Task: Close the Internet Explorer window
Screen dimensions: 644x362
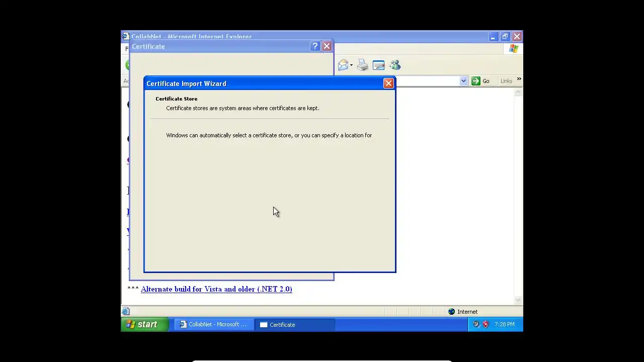Action: point(517,37)
